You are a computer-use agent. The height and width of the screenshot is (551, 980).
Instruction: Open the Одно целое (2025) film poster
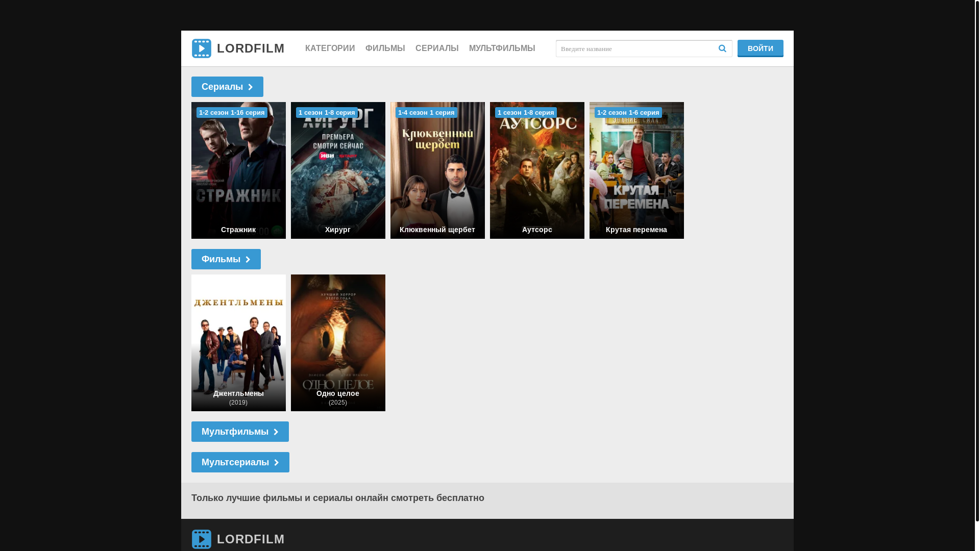[x=338, y=343]
